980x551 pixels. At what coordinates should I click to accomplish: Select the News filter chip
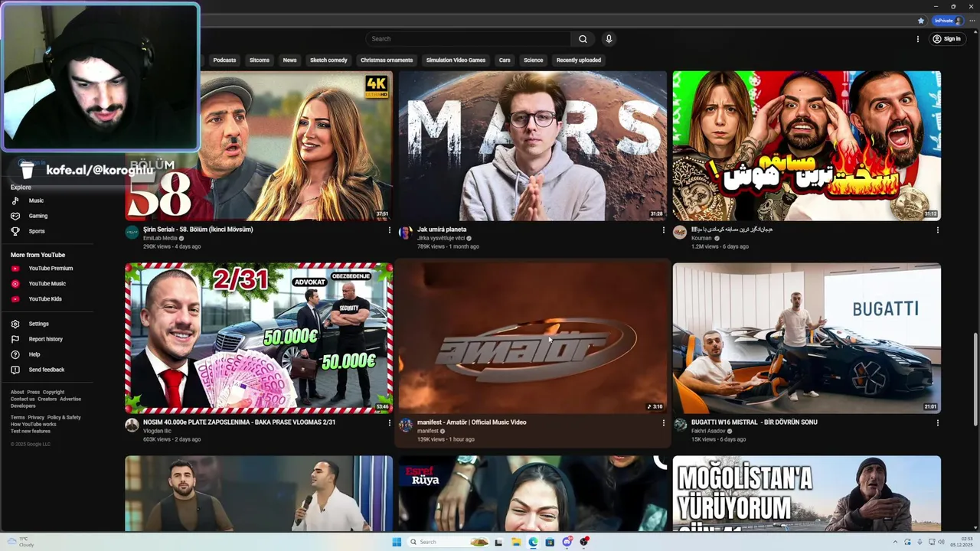[x=289, y=60]
